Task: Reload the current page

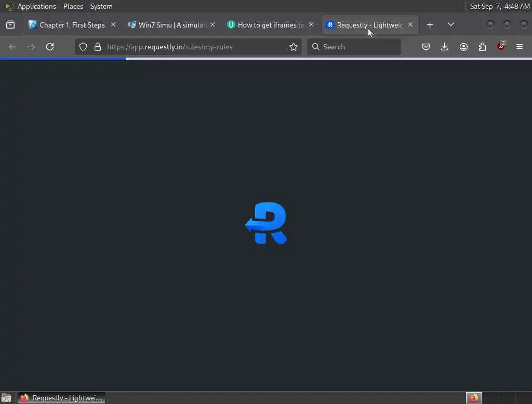Action: 50,47
